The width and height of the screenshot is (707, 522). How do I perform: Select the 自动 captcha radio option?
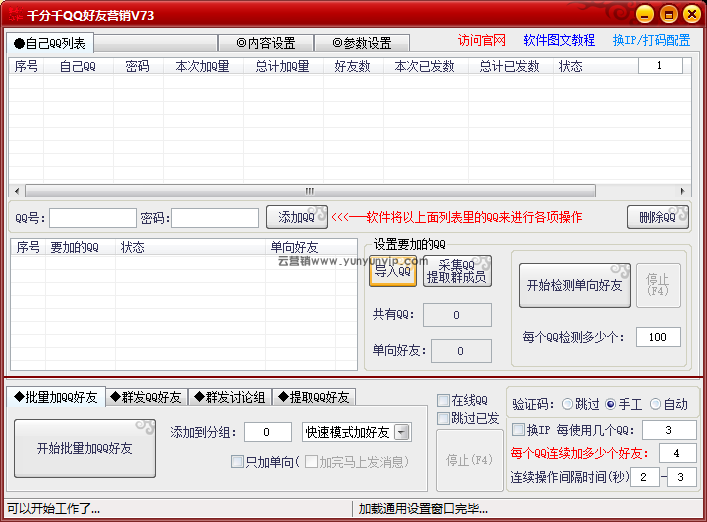[x=656, y=404]
